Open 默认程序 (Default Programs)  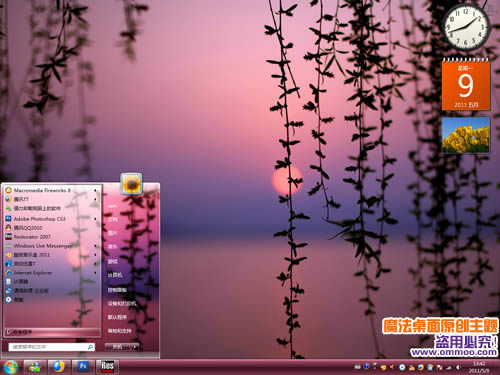click(x=117, y=317)
